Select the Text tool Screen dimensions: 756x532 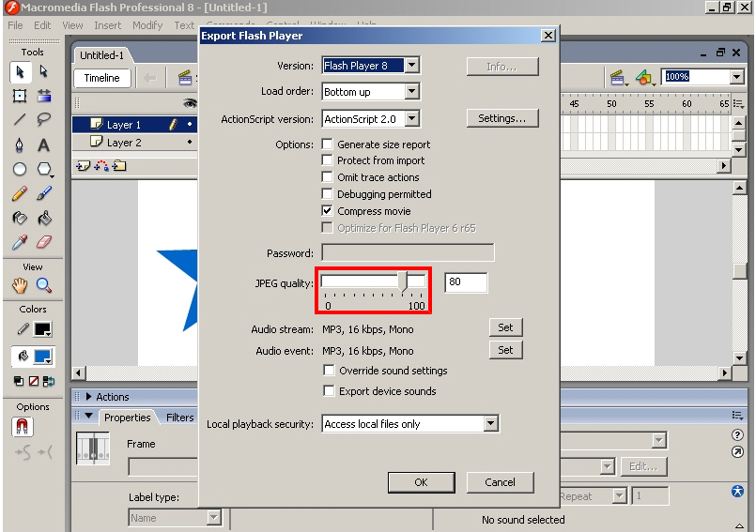coord(44,144)
